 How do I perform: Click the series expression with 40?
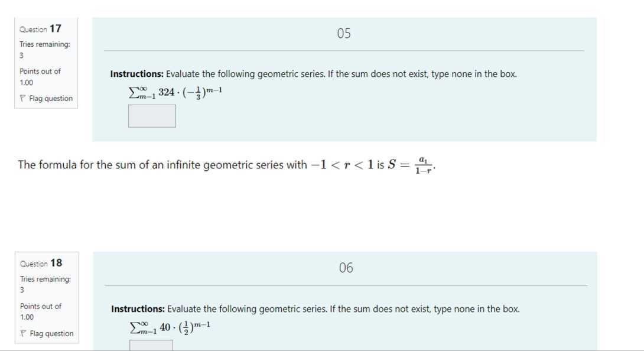(x=170, y=327)
